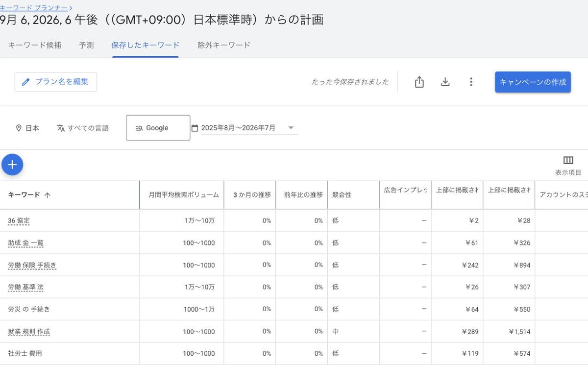Screen dimensions: 588x365
Task: Change the 日本 location setting
Action: [x=27, y=128]
